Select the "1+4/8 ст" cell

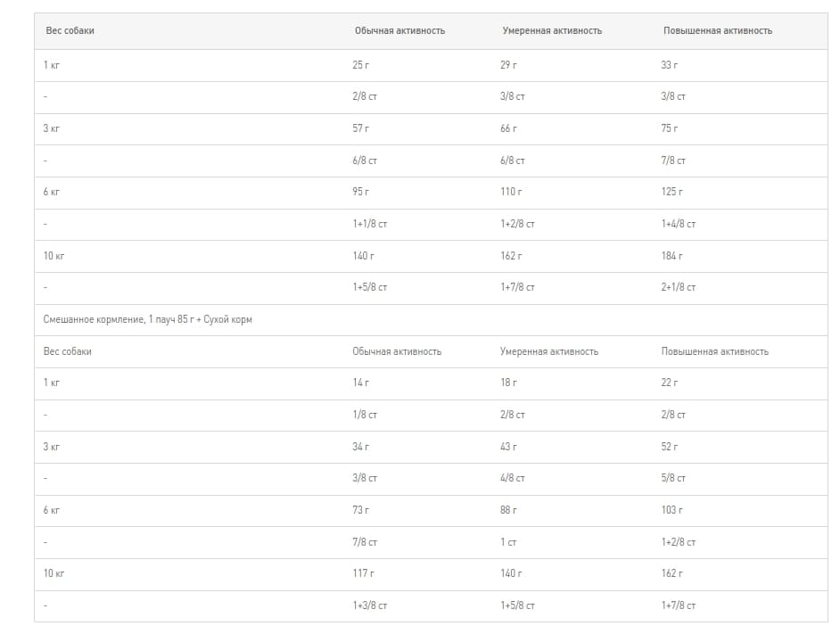[x=679, y=224]
